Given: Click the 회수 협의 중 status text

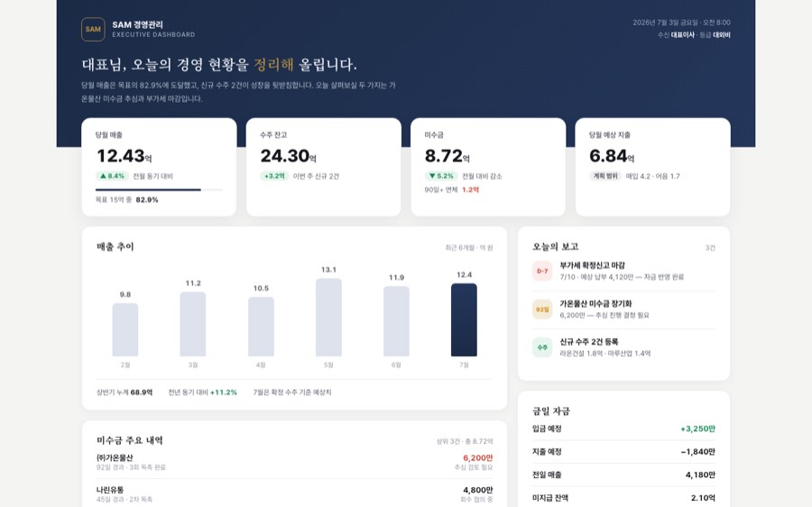Looking at the screenshot, I should pyautogui.click(x=476, y=499).
